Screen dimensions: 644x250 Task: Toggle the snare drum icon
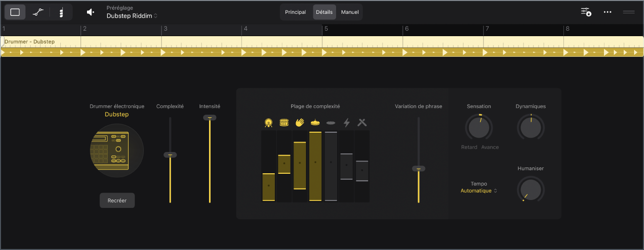[x=284, y=122]
